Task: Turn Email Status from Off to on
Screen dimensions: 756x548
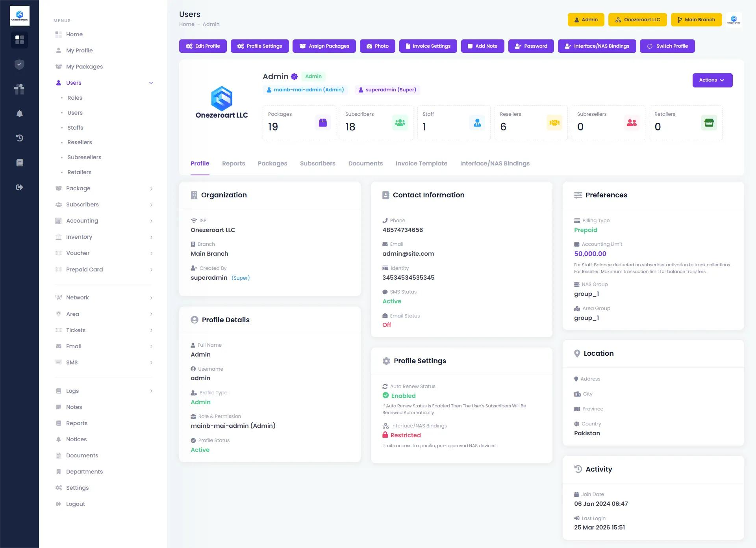Action: pos(387,325)
